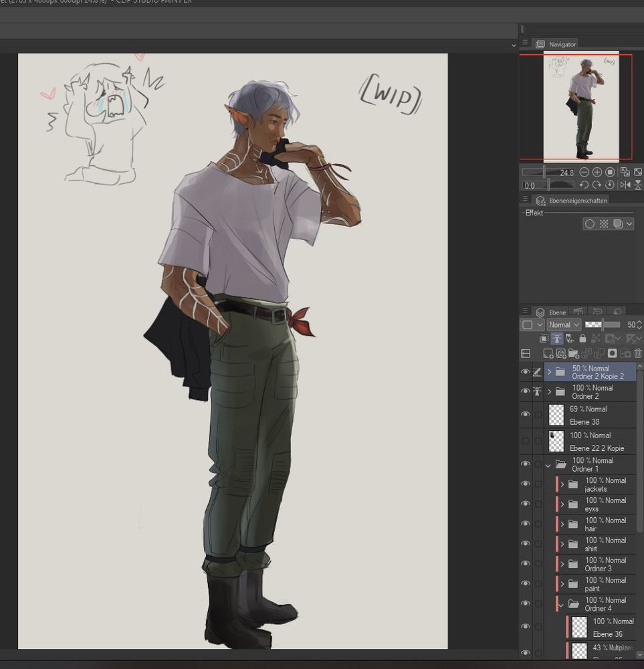Viewport: 644px width, 669px height.
Task: Toggle clip to layer below
Action: [544, 339]
